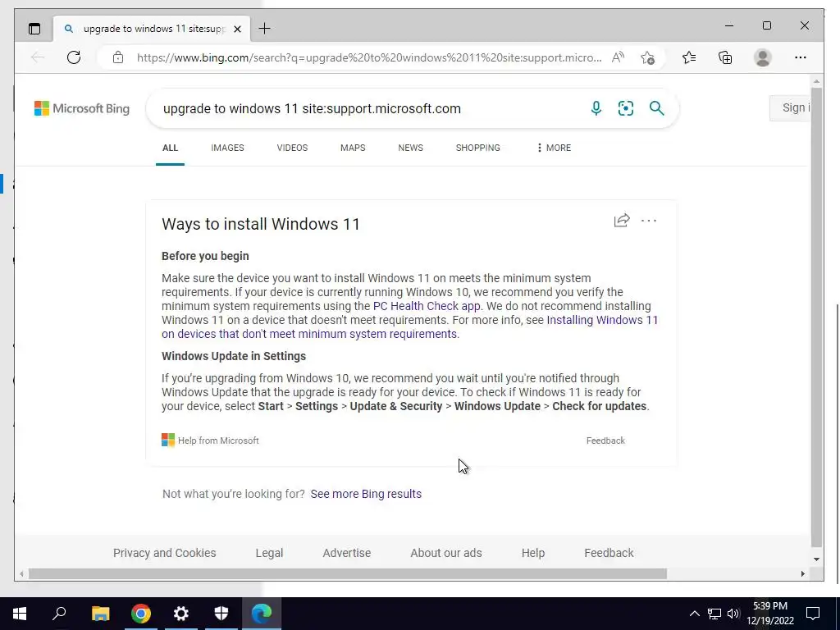This screenshot has width=840, height=630.
Task: Close the Bing search tab
Action: coord(238,29)
